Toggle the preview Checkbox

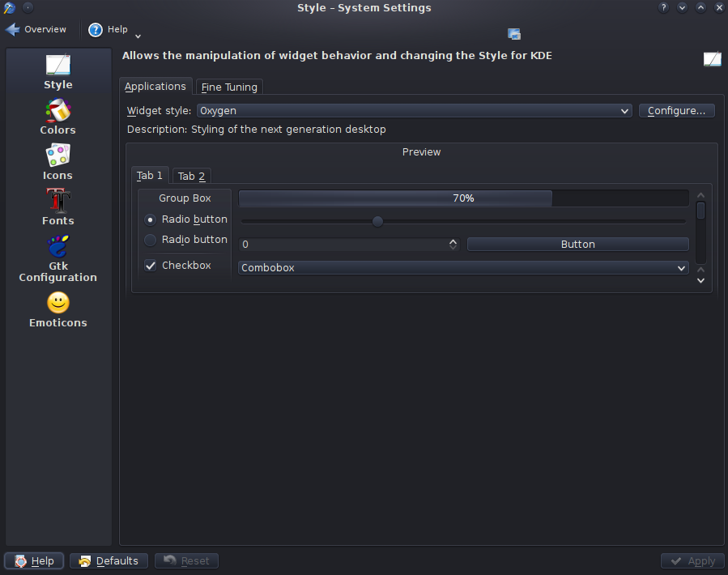point(178,265)
